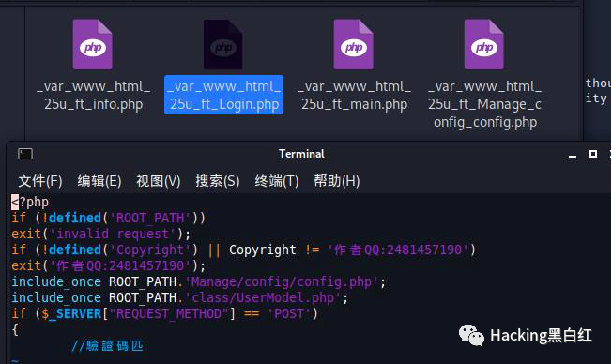Click the 25u_ft_Manage_config_config.php file name label

[x=485, y=104]
